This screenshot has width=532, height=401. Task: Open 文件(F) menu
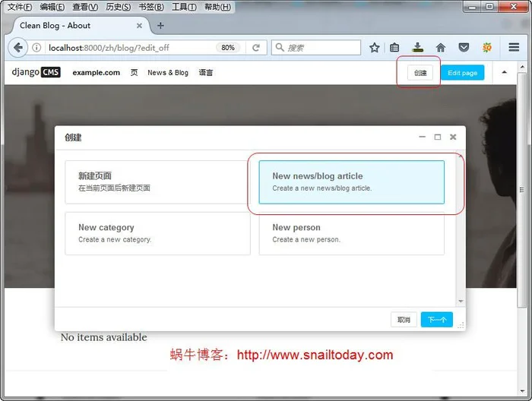pyautogui.click(x=20, y=7)
